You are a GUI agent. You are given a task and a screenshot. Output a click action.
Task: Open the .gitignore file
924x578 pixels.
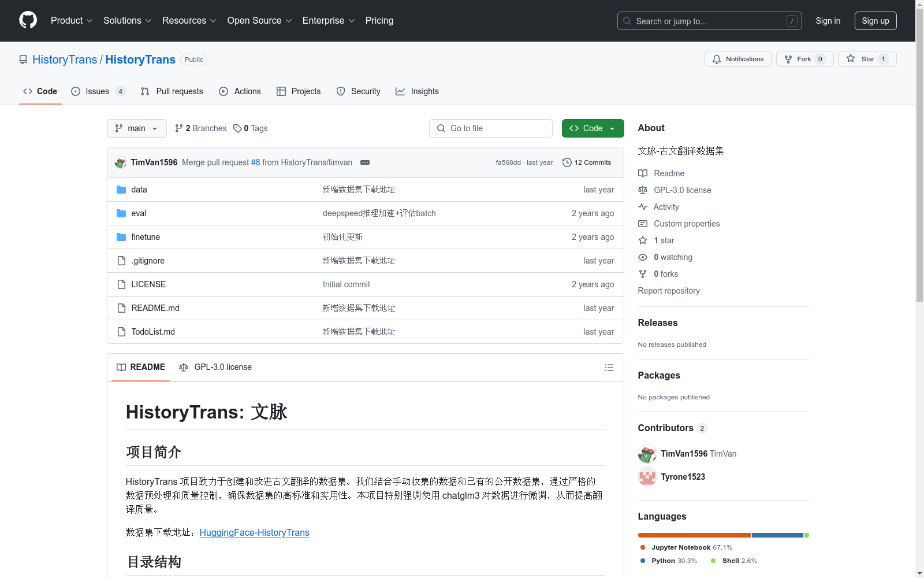[148, 261]
